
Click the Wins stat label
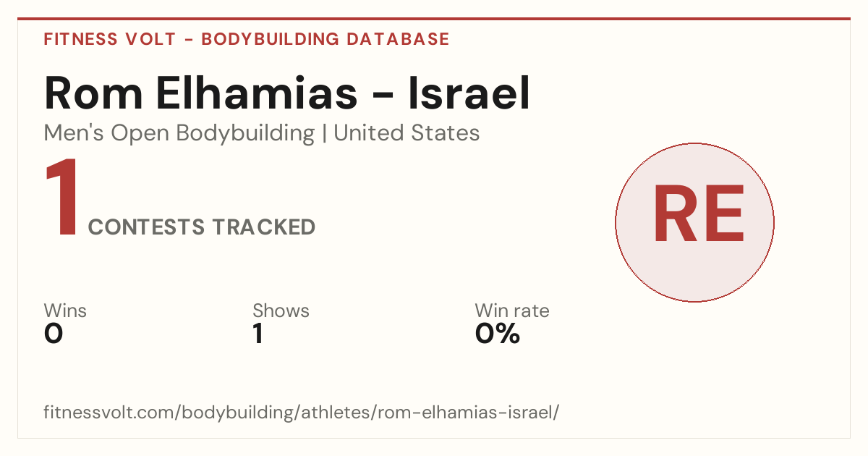65,311
